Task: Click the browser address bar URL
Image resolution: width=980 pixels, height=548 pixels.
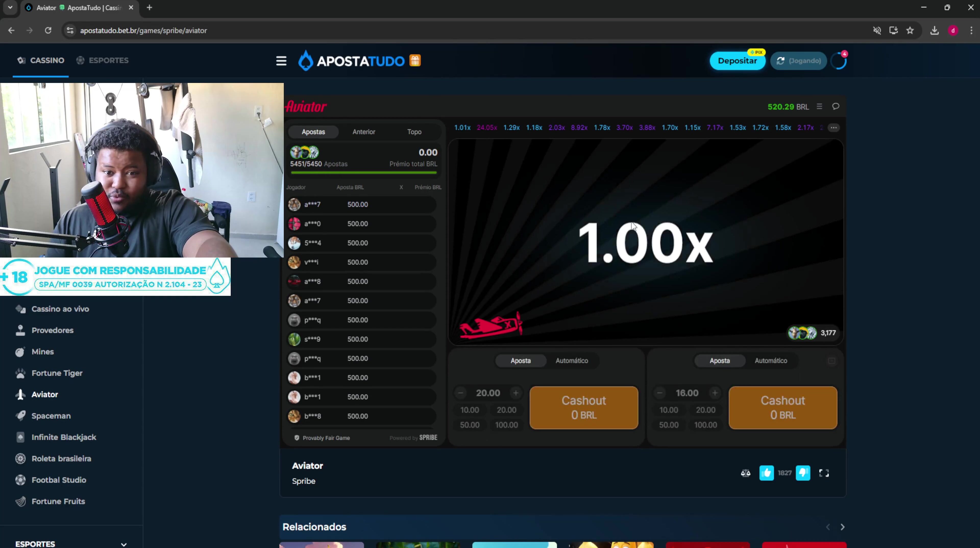Action: 143,30
